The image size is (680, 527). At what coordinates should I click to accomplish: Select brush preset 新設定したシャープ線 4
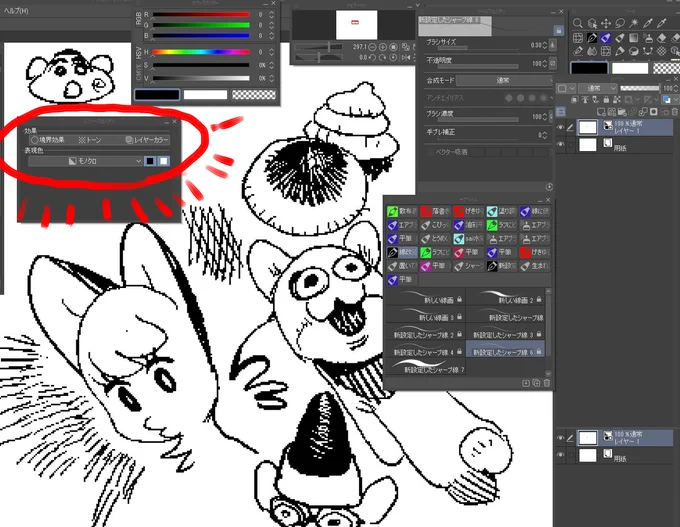tap(425, 349)
